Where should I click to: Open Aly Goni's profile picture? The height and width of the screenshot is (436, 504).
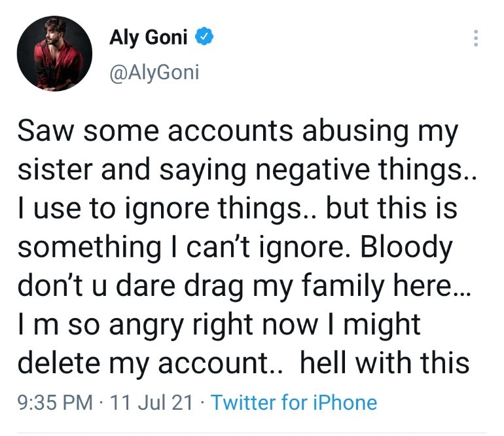pyautogui.click(x=54, y=54)
